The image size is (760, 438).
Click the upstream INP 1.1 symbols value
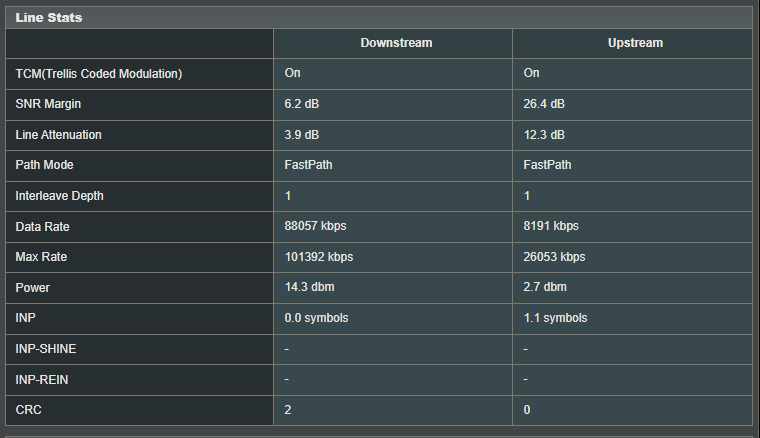coord(555,318)
